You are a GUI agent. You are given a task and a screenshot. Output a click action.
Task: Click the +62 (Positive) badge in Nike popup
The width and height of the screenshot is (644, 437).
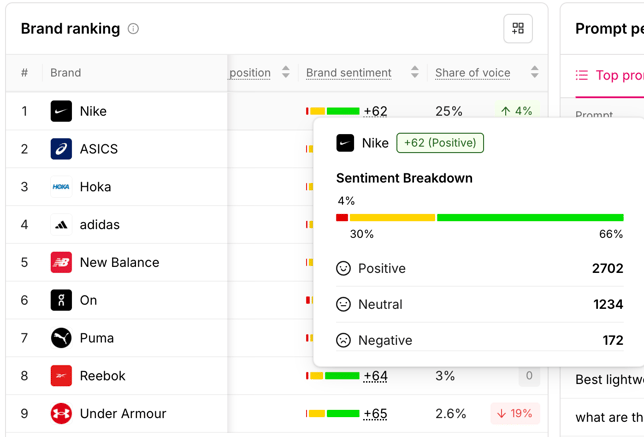[440, 143]
